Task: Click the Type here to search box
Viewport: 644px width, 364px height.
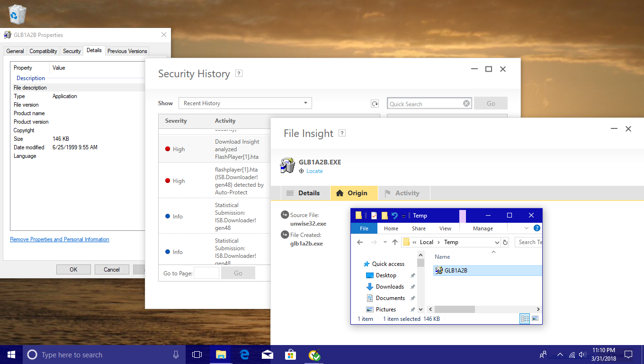Action: (x=104, y=355)
